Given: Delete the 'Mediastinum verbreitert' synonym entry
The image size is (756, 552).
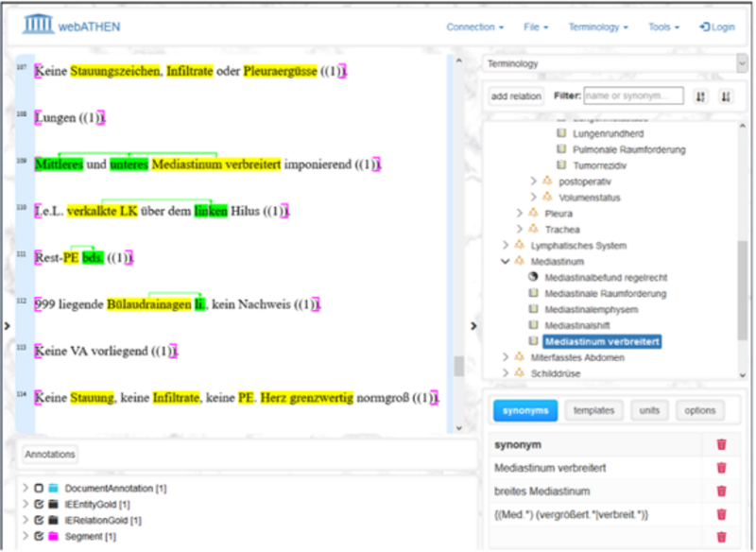Looking at the screenshot, I should coord(721,468).
